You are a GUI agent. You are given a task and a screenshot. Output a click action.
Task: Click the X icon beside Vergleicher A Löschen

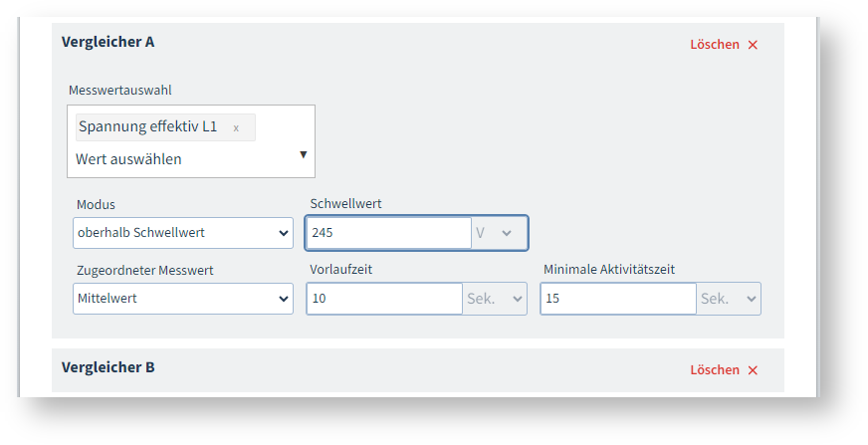tap(753, 45)
